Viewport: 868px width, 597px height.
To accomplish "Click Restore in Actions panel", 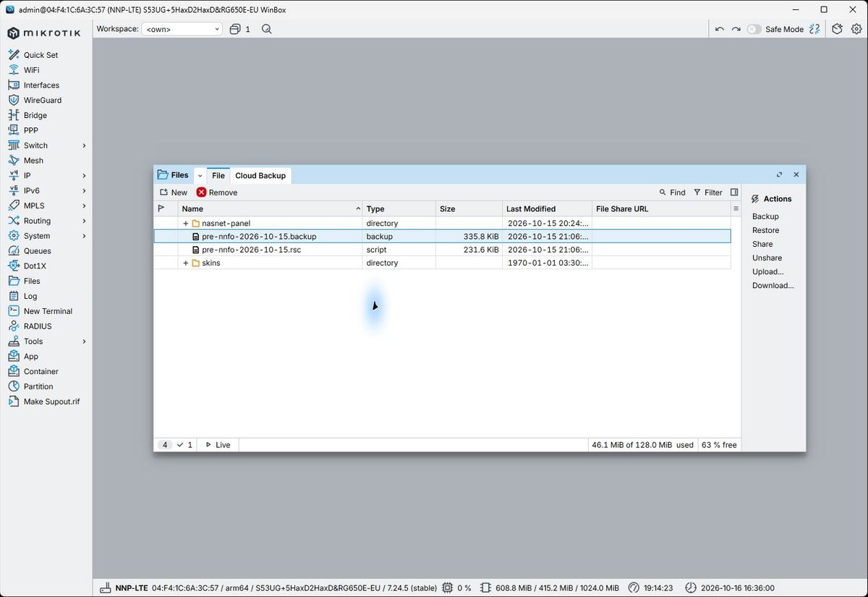I will tap(765, 230).
